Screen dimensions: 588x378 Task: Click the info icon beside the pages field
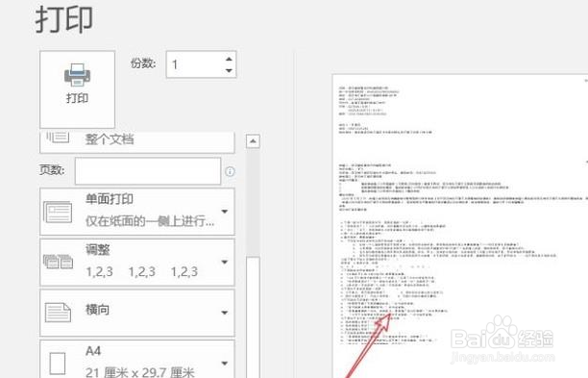[230, 172]
